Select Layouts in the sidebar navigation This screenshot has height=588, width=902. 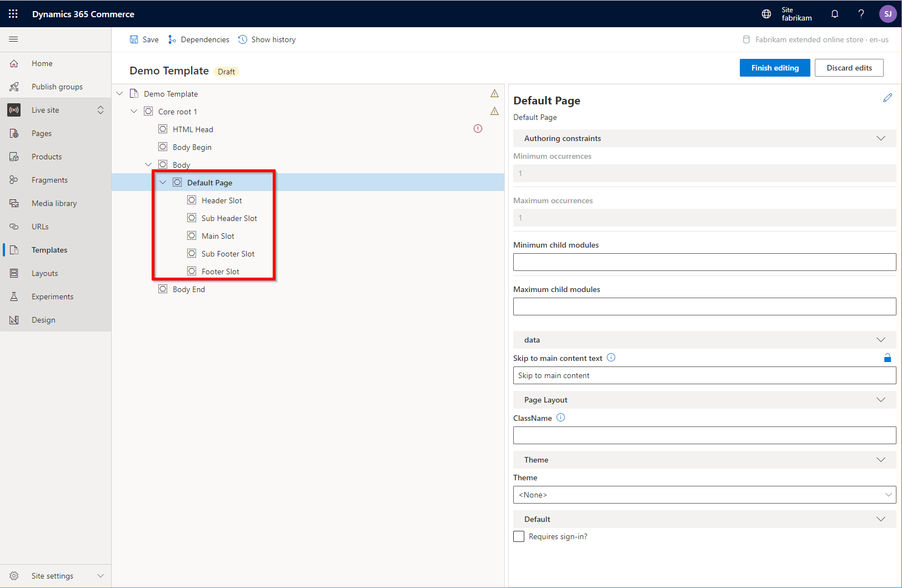(44, 273)
